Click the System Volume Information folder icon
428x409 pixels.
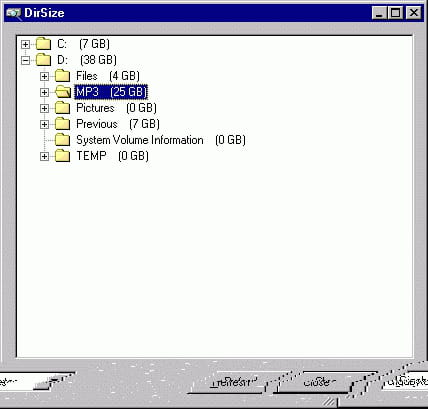pos(62,140)
